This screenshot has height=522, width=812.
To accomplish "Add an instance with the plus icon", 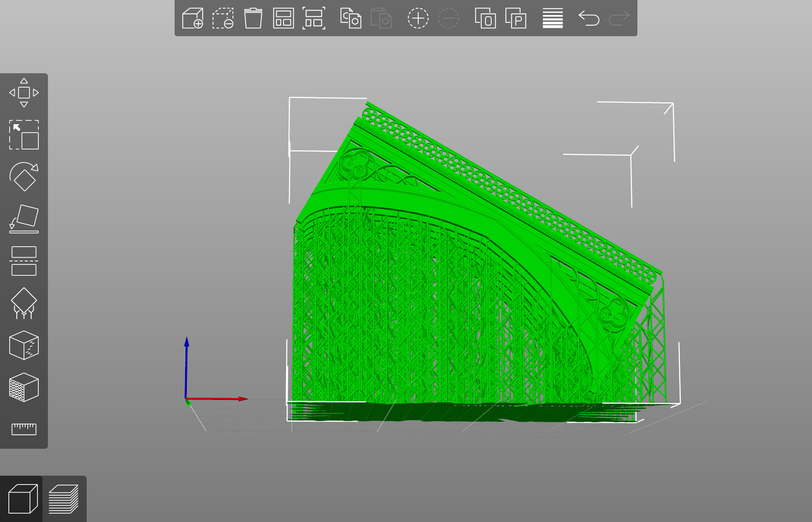I will click(x=418, y=19).
